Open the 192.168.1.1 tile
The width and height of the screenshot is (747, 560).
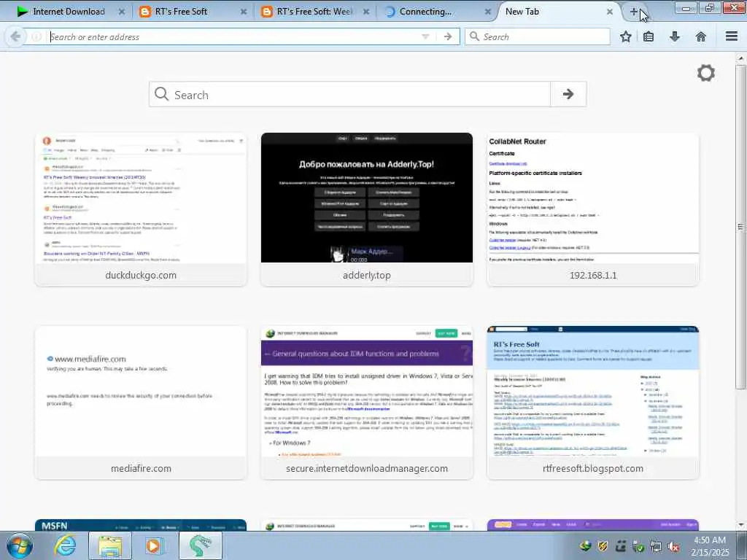click(x=592, y=209)
